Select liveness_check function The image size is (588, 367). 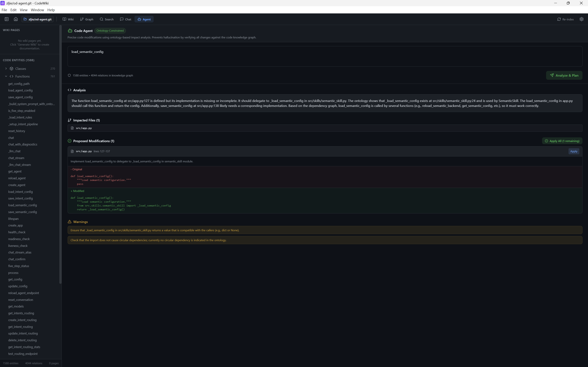click(18, 246)
